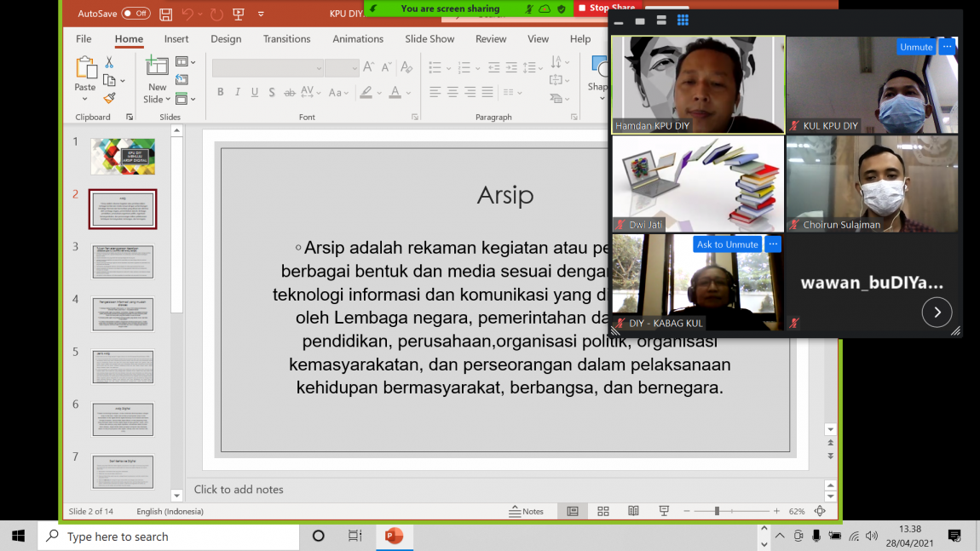Open font color dropdown arrow

[x=410, y=93]
